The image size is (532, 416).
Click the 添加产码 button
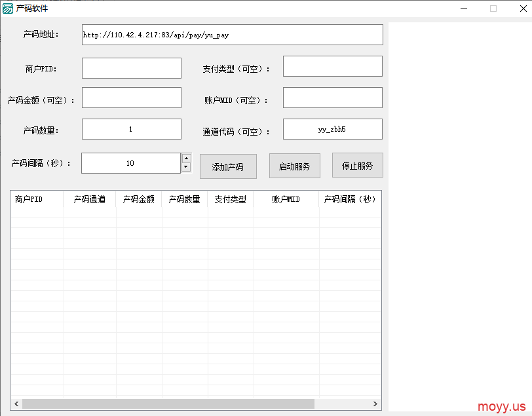pos(228,166)
